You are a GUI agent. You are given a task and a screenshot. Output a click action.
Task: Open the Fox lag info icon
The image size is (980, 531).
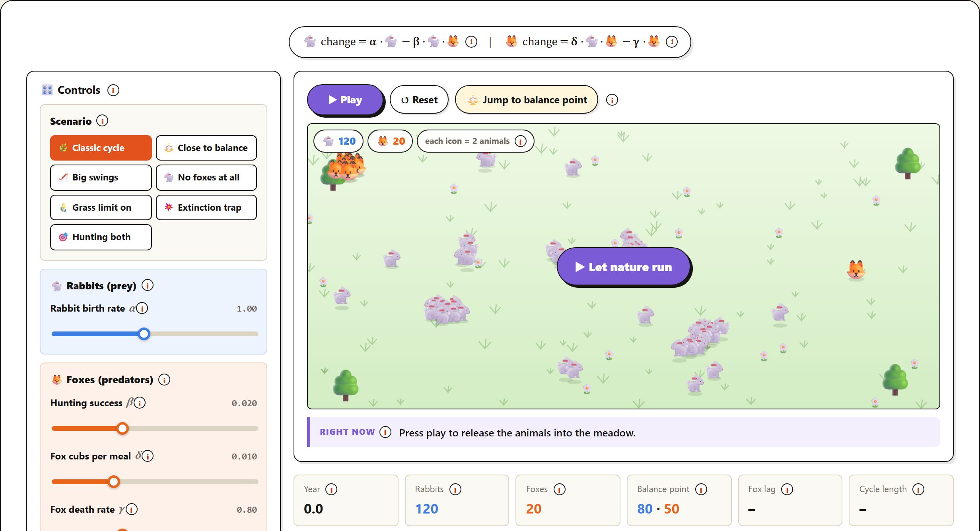tap(787, 489)
